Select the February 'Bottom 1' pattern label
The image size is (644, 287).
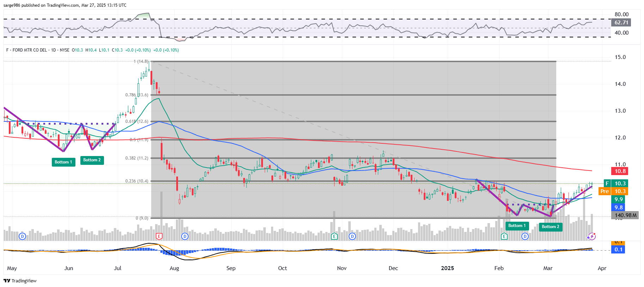517,226
